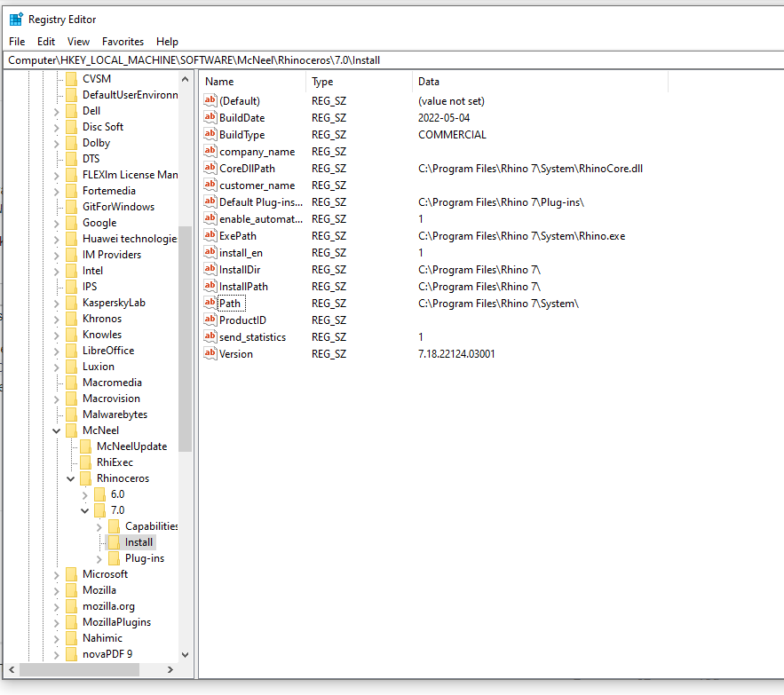Viewport: 784px width, 695px height.
Task: Click the Registry Editor icon in title bar
Action: [14, 19]
